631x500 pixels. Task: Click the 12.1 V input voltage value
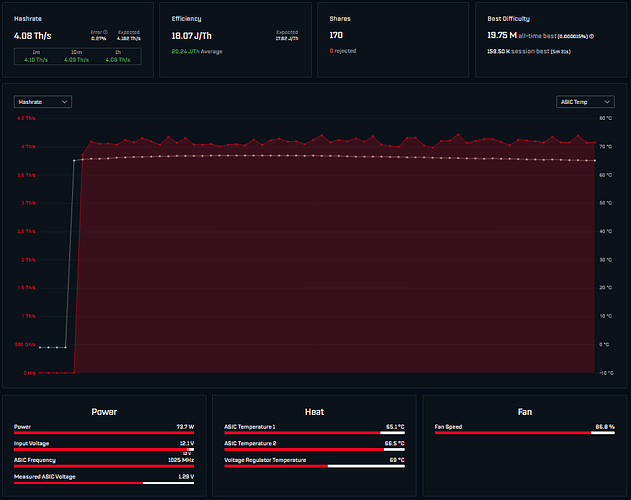click(x=187, y=443)
